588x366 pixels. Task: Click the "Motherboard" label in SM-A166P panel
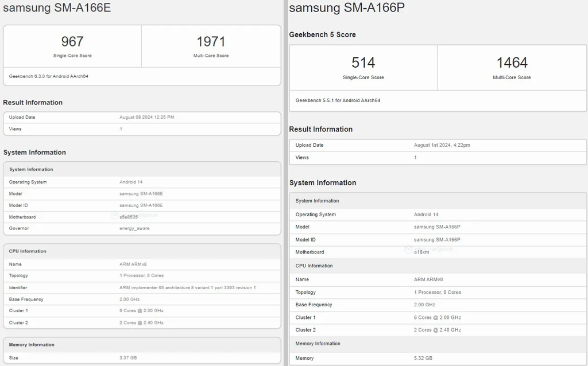(310, 252)
